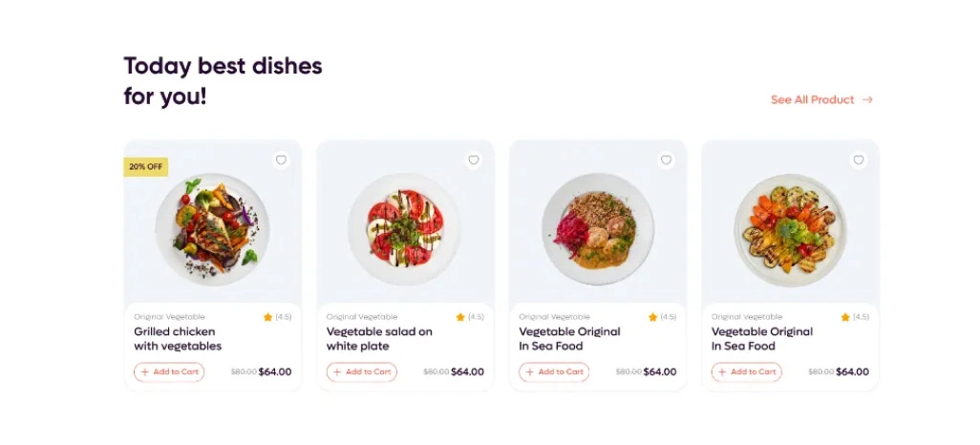This screenshot has width=980, height=445.
Task: Click star rating icon on fourth dish card
Action: 845,317
